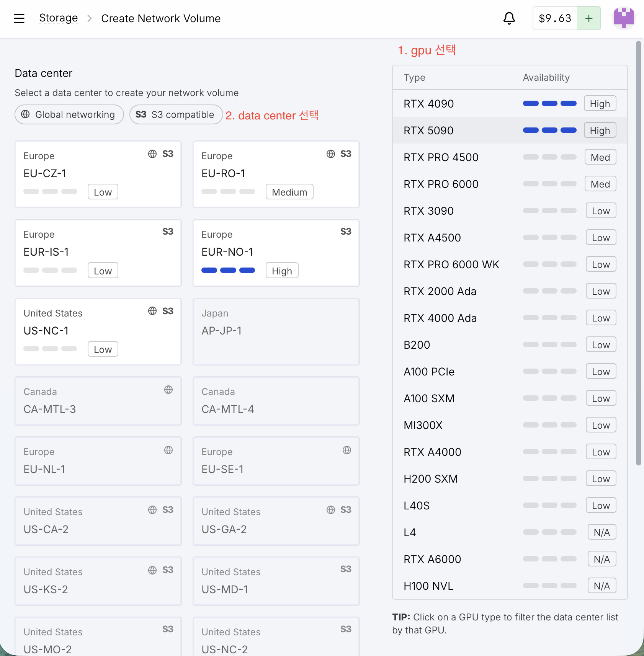Choose the L40S GPU row
The height and width of the screenshot is (656, 644).
(510, 505)
